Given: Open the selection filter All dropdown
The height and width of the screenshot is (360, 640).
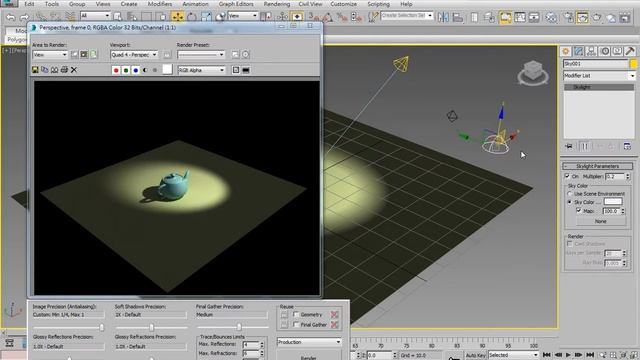Looking at the screenshot, I should point(95,16).
